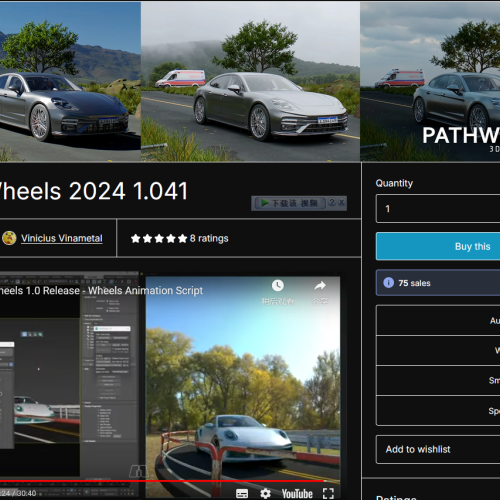Open the left Porsche car thumbnail
Screen dimensions: 500x500
click(x=70, y=82)
